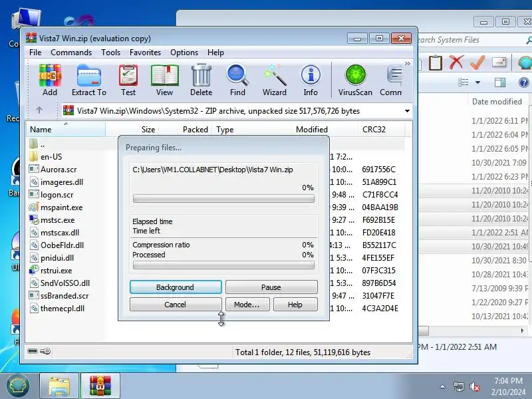
Task: Select the SndVolSSO.dll file
Action: click(x=60, y=283)
